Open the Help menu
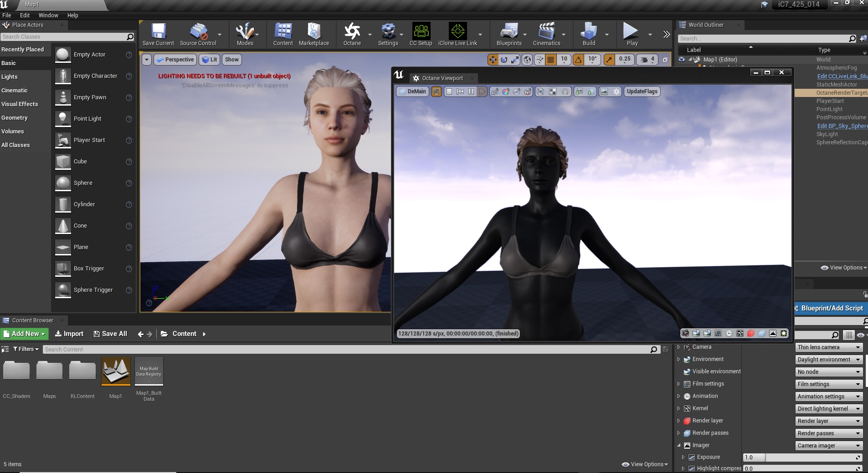The width and height of the screenshot is (868, 473). tap(73, 15)
